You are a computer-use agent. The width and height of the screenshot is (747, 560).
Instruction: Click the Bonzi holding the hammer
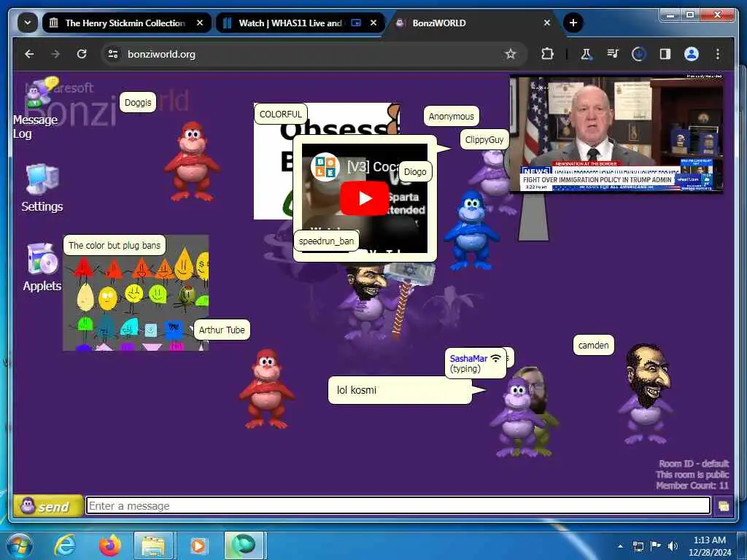click(x=369, y=305)
